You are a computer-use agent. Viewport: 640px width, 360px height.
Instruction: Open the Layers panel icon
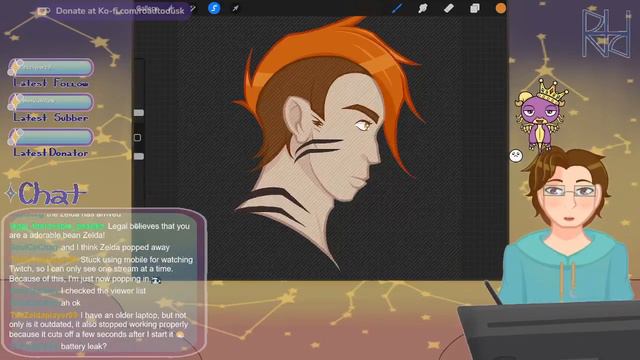474,8
